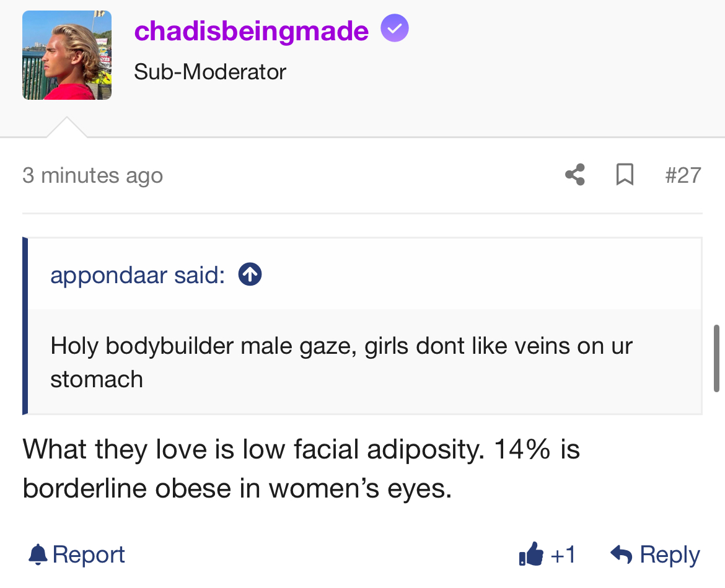Click the verified badge beside chadisbeingmade
Screen dimensions: 725x588
coord(395,29)
